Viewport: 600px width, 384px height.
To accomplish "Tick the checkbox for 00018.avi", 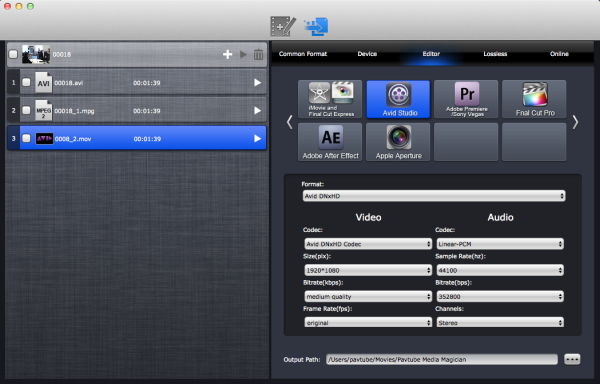I will [x=26, y=82].
